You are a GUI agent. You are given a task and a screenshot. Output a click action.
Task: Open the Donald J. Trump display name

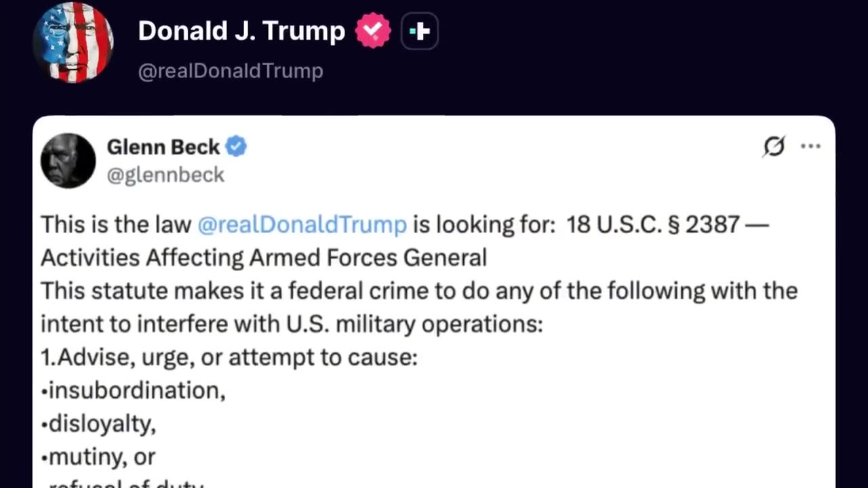point(241,31)
